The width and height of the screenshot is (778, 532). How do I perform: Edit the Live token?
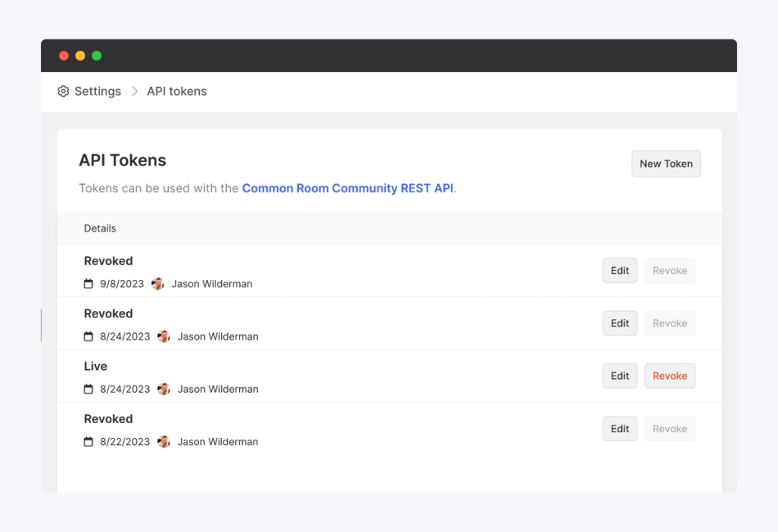[x=620, y=376]
